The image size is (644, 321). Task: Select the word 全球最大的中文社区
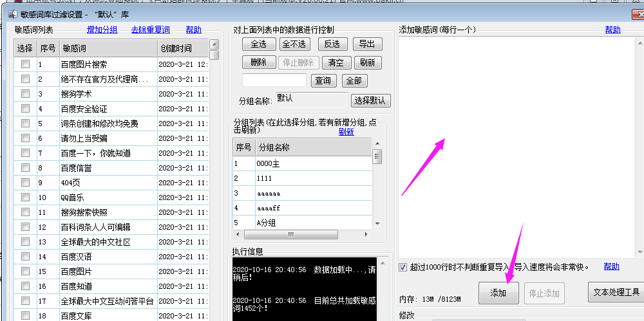[x=95, y=242]
